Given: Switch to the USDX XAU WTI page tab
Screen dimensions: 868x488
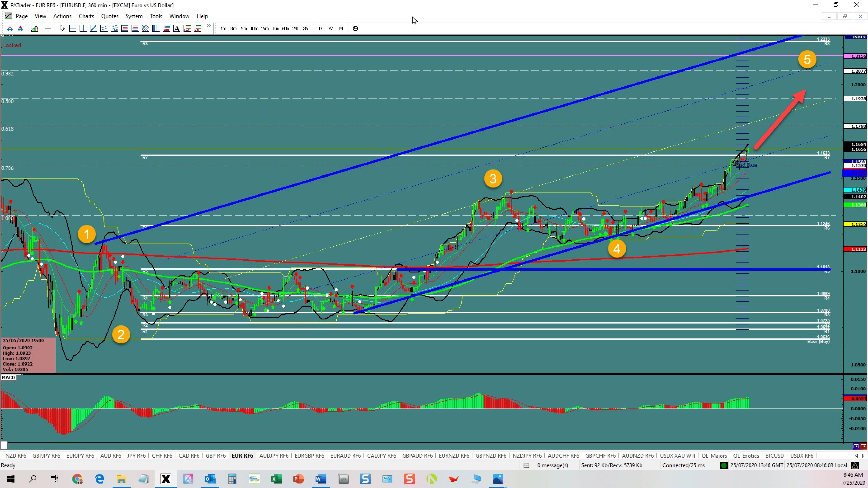Looking at the screenshot, I should click(x=677, y=456).
